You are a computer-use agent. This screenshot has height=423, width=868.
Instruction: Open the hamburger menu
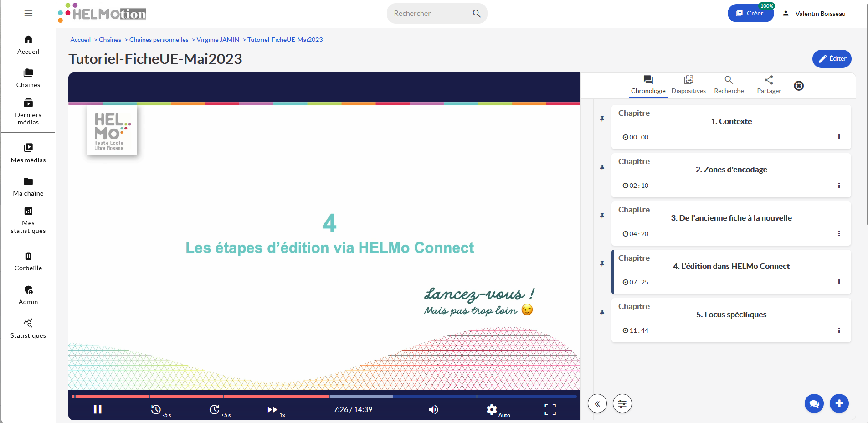click(x=28, y=13)
